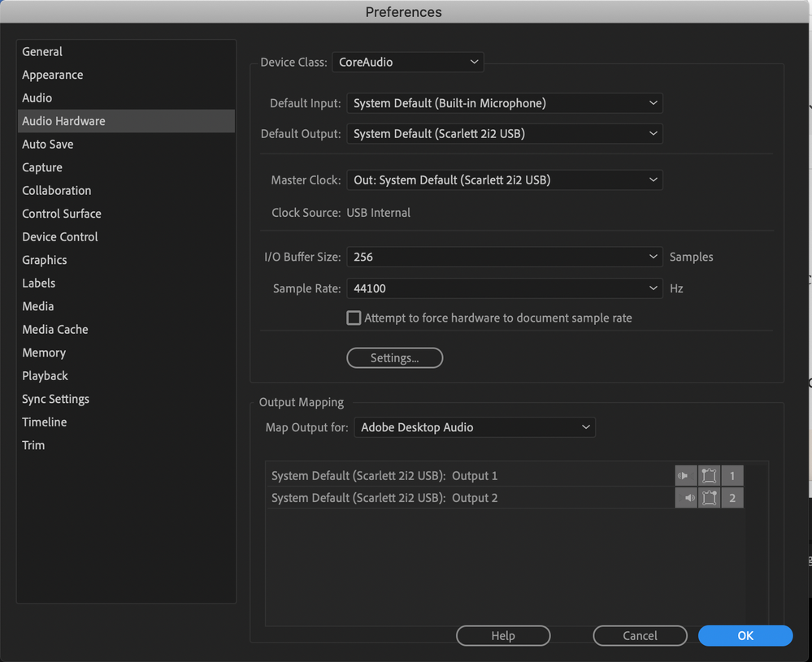This screenshot has height=662, width=812.
Task: Open the Default Output dropdown
Action: (504, 133)
